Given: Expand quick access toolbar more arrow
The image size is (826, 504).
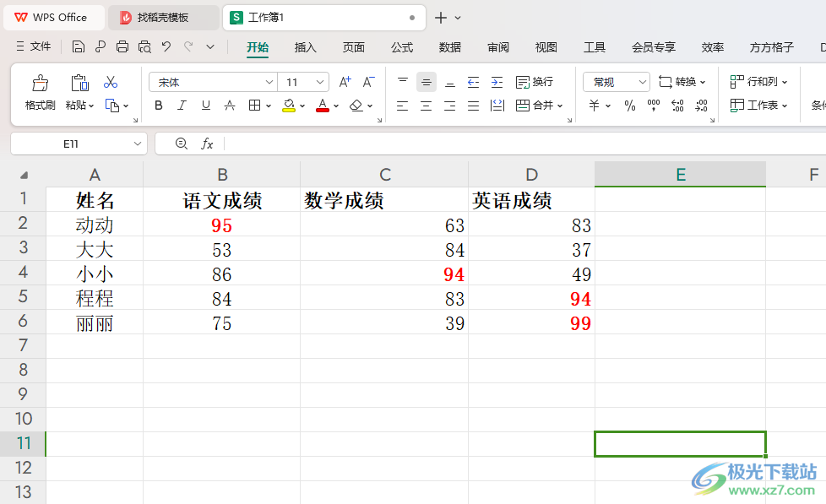Looking at the screenshot, I should click(x=210, y=47).
